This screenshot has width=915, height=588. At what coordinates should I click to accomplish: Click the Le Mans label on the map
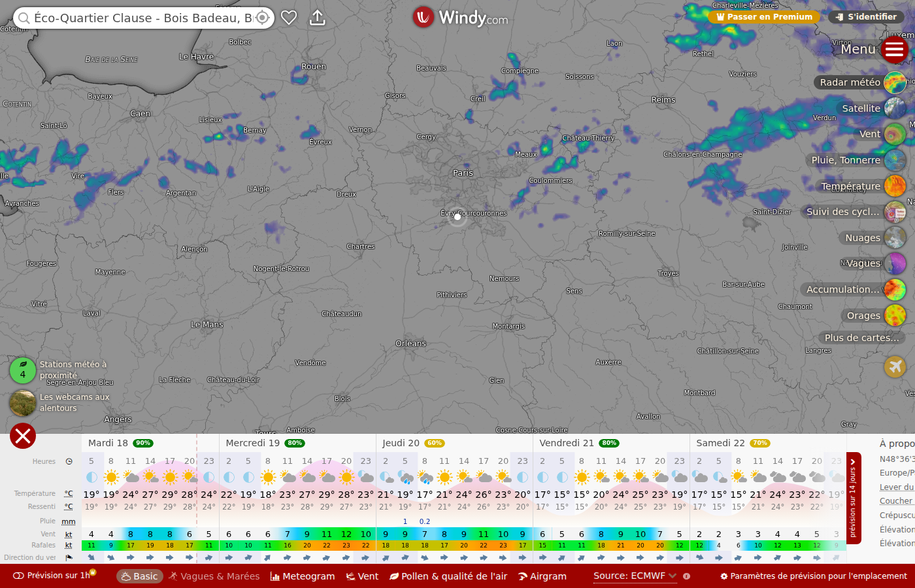207,325
